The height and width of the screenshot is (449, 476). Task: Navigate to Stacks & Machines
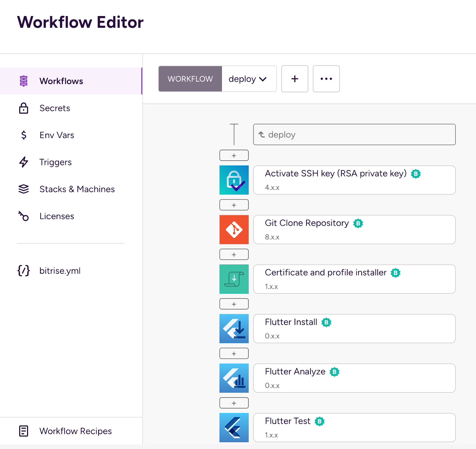(77, 189)
